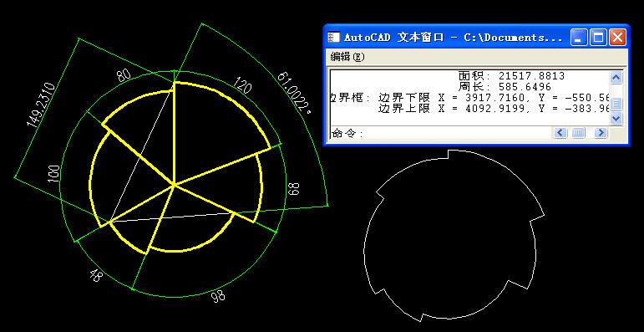The image size is (644, 332).
Task: Click the command line horizontal scroll thumb
Action: tap(578, 132)
